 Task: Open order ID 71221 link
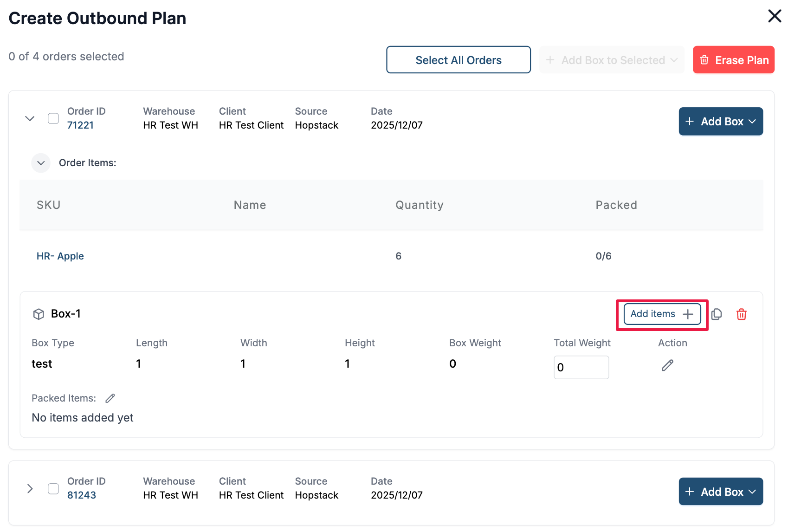coord(80,125)
